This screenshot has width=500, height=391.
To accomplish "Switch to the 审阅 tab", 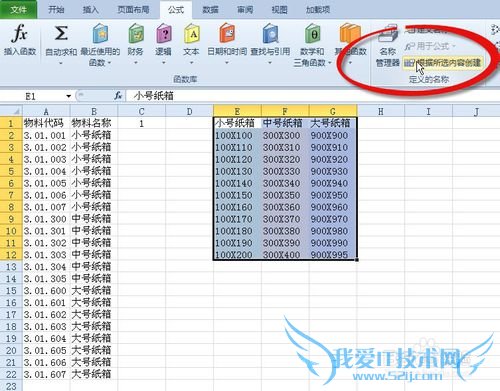I will 245,9.
